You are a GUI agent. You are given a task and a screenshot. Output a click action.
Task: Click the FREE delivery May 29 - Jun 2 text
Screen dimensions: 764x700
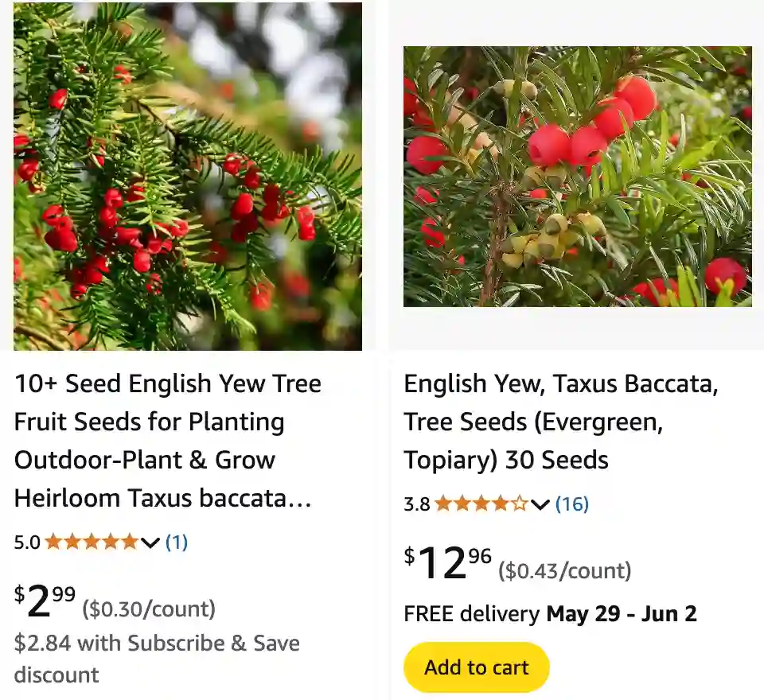point(550,614)
